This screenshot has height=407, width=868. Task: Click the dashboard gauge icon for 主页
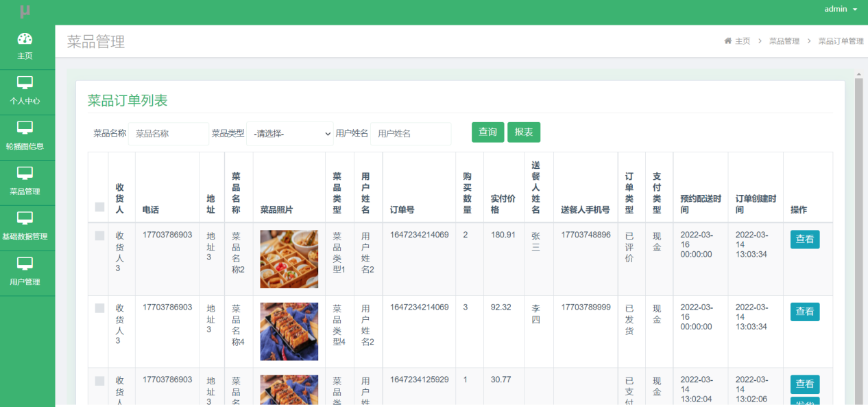25,38
